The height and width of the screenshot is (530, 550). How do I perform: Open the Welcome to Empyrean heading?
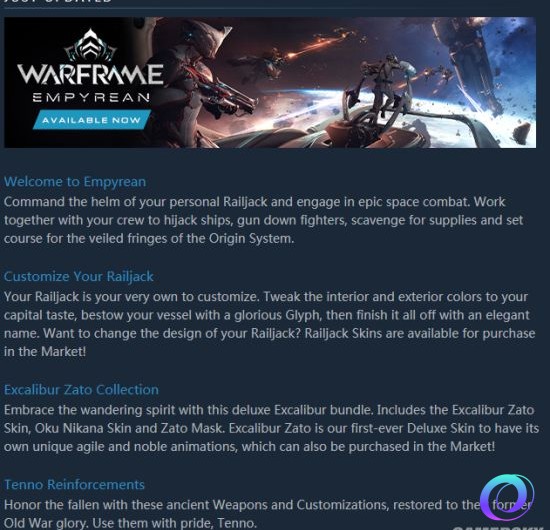(75, 182)
